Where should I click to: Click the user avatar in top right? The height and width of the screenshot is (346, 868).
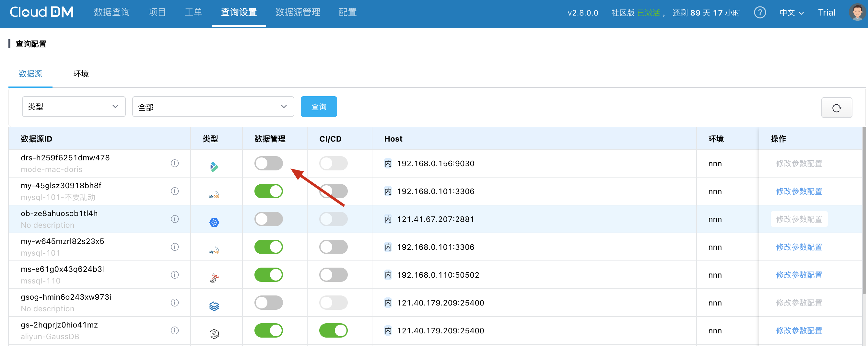[x=857, y=13]
